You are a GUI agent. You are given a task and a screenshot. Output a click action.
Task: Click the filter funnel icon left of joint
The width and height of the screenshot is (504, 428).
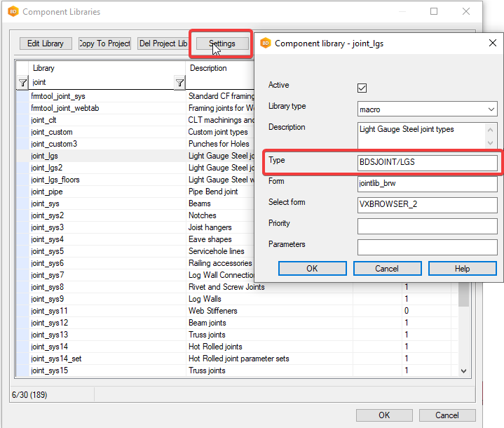(22, 83)
